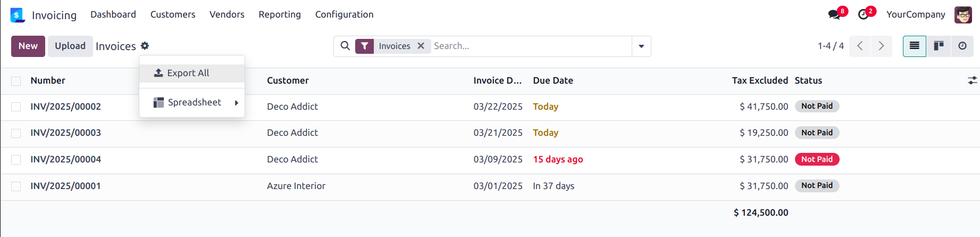The height and width of the screenshot is (237, 980).
Task: Remove the Invoices filter facet
Action: click(421, 46)
